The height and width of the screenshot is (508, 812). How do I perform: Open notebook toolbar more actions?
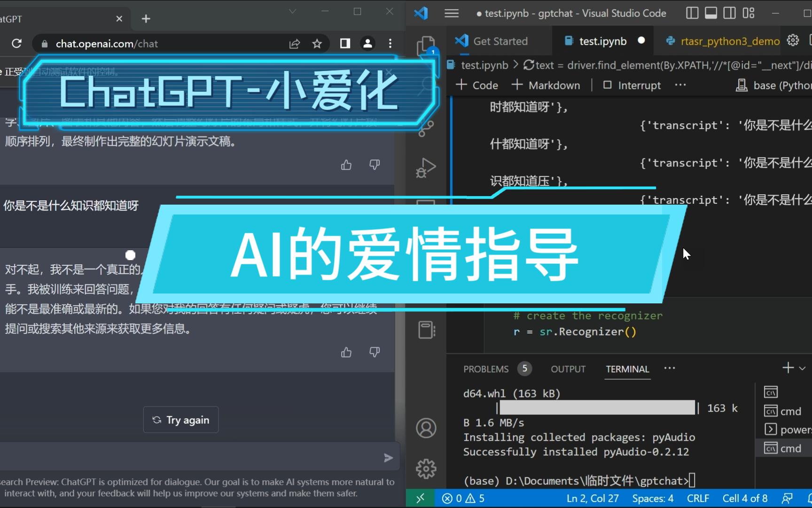pos(680,85)
